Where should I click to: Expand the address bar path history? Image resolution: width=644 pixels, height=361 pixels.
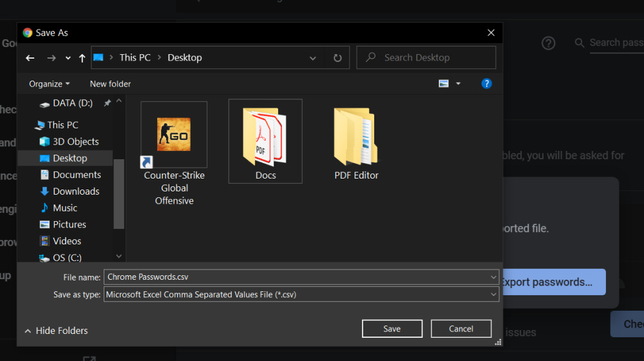click(x=313, y=58)
